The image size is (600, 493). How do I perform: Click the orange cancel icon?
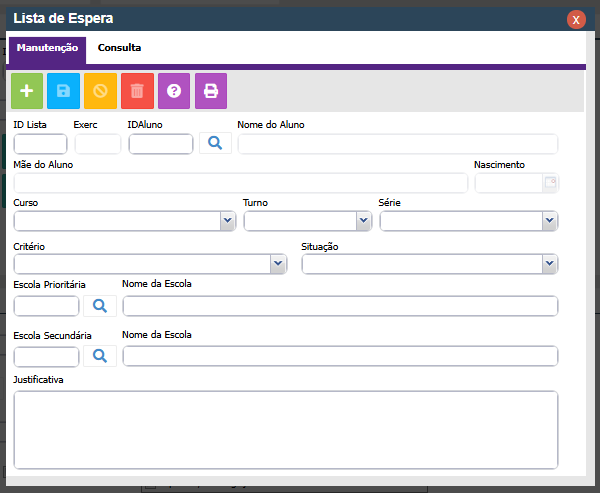tap(100, 91)
